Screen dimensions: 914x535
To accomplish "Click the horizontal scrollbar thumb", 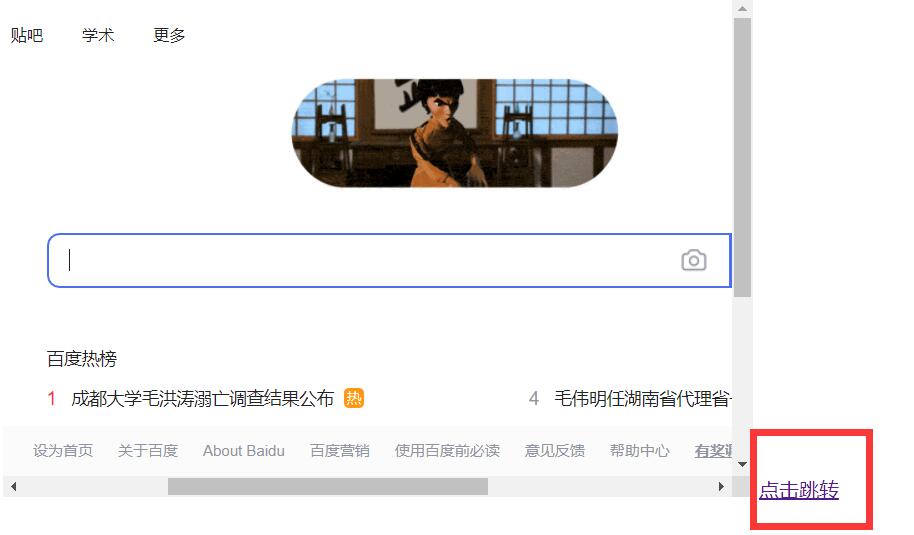I will pos(328,487).
